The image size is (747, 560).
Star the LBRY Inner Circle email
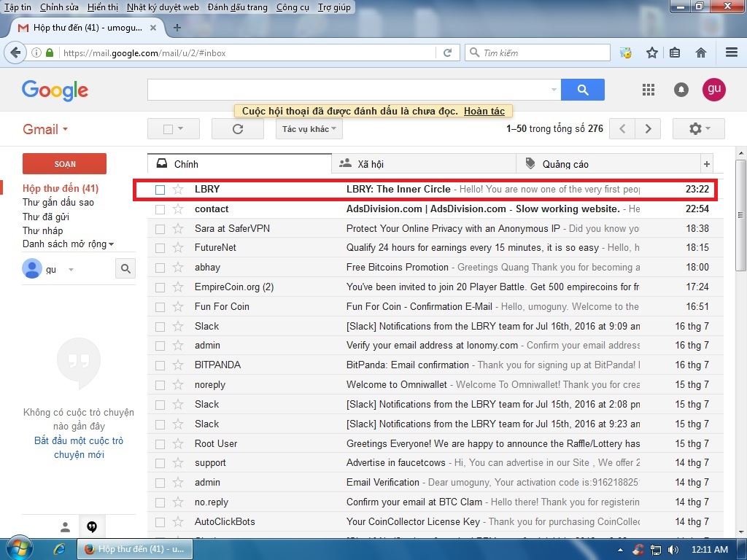tap(178, 190)
